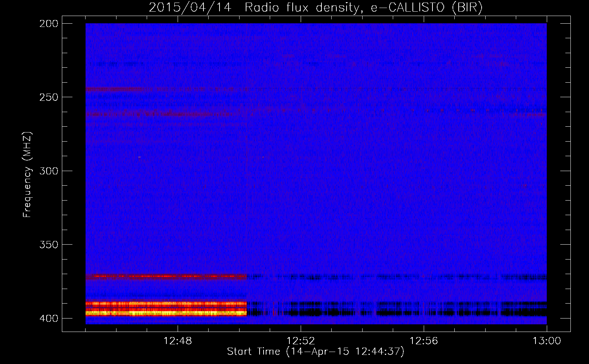This screenshot has height=364, width=589.
Task: Click the bright yellow emission band near 397 MHz
Action: 166,313
